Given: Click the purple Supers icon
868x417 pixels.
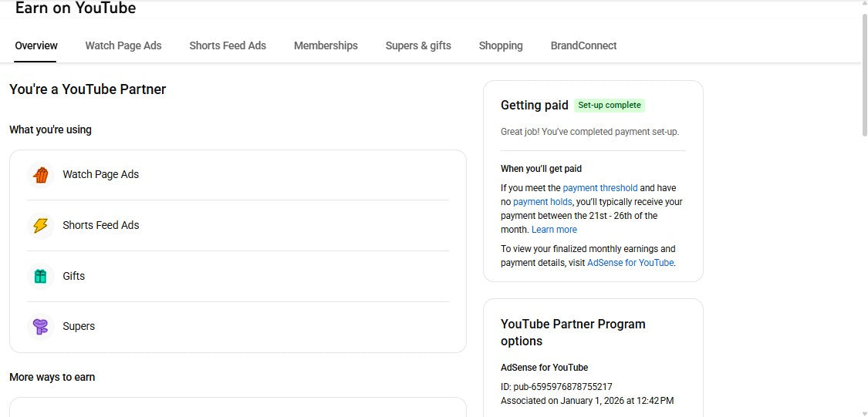Looking at the screenshot, I should (x=41, y=326).
